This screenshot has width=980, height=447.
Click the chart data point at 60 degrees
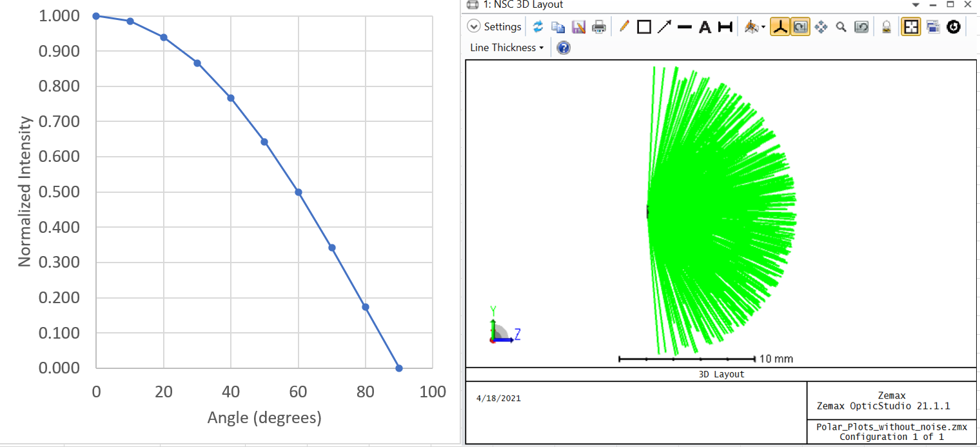point(299,192)
